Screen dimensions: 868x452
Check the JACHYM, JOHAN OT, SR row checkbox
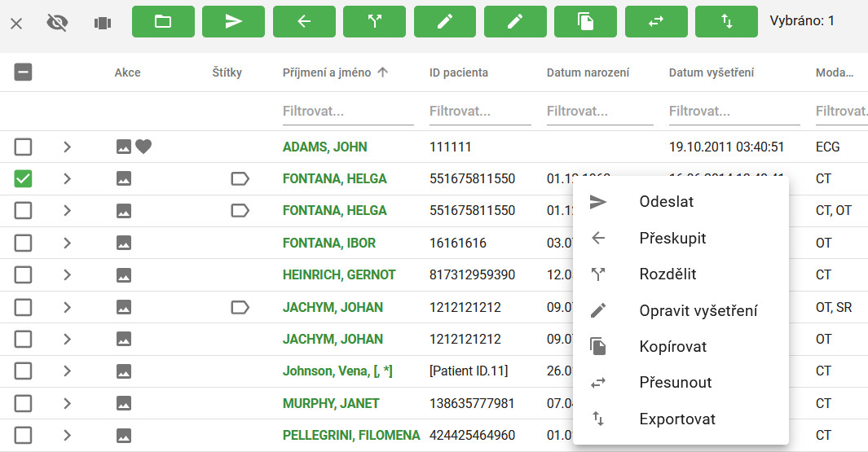24,307
